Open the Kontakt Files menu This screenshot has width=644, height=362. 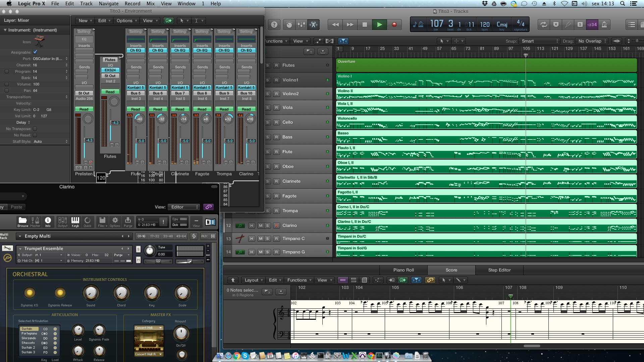(x=102, y=222)
